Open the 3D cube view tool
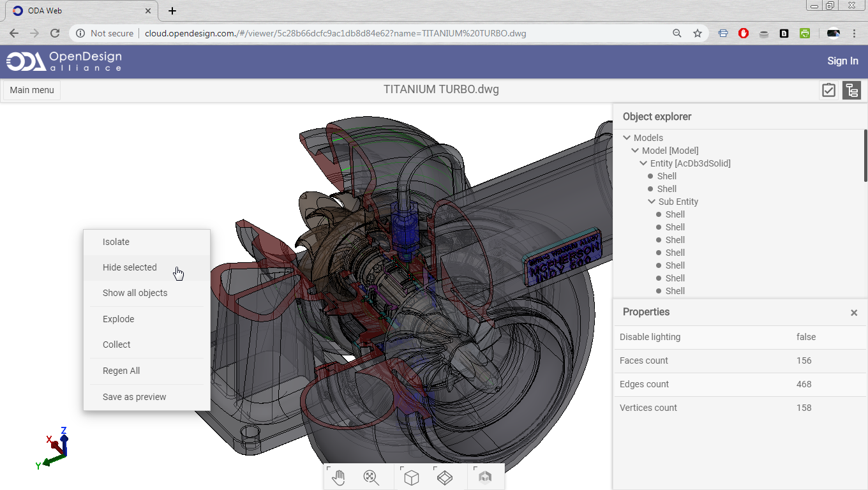Screen dimensions: 868x490 [x=411, y=477]
